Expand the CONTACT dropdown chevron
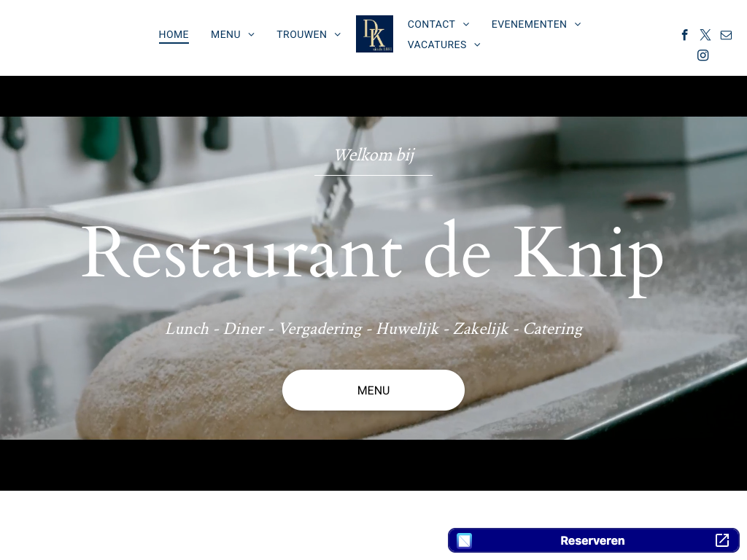 (x=466, y=24)
